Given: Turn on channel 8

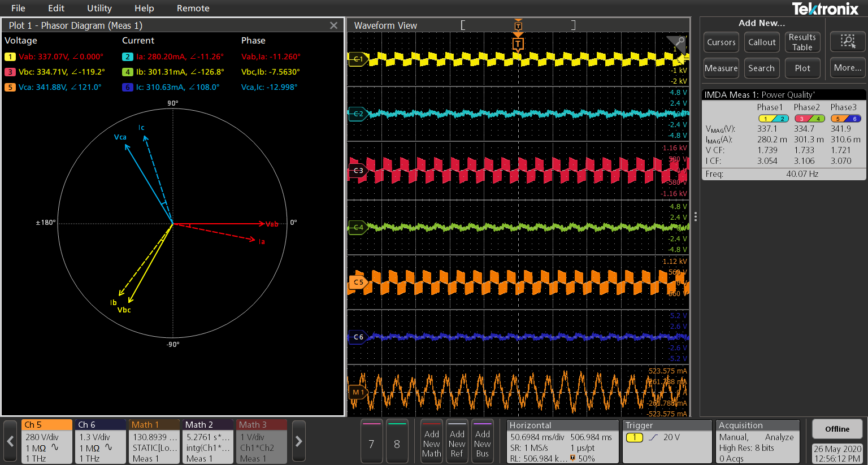Looking at the screenshot, I should 397,442.
